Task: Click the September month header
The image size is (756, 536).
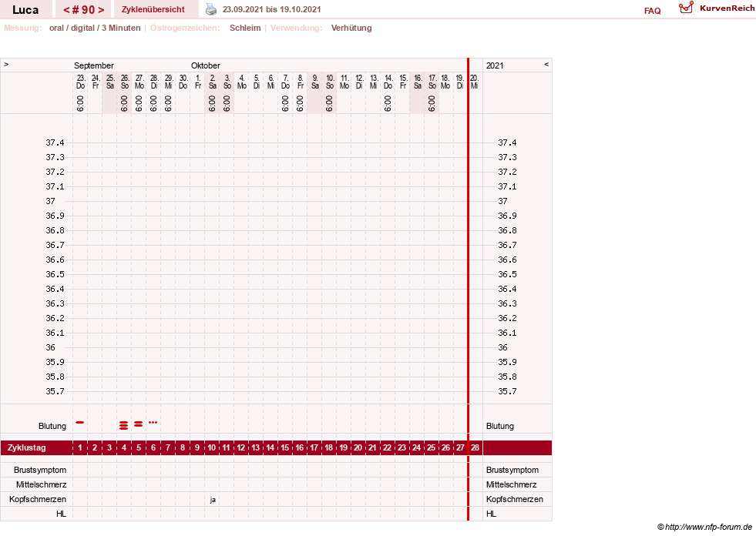Action: (x=94, y=65)
